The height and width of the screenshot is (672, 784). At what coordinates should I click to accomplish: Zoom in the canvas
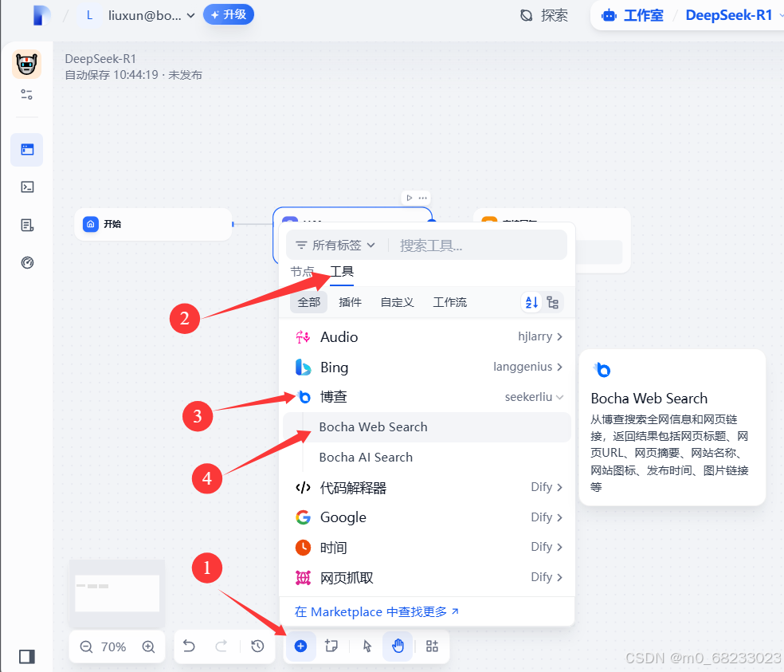pyautogui.click(x=148, y=647)
